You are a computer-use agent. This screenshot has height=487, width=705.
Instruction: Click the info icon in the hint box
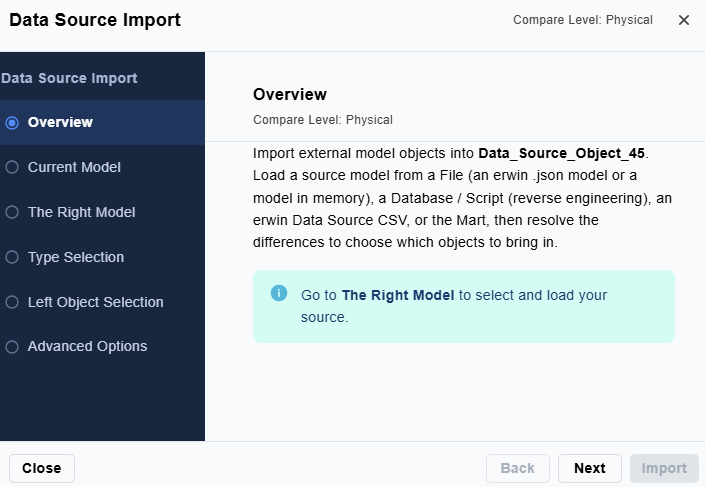[279, 293]
